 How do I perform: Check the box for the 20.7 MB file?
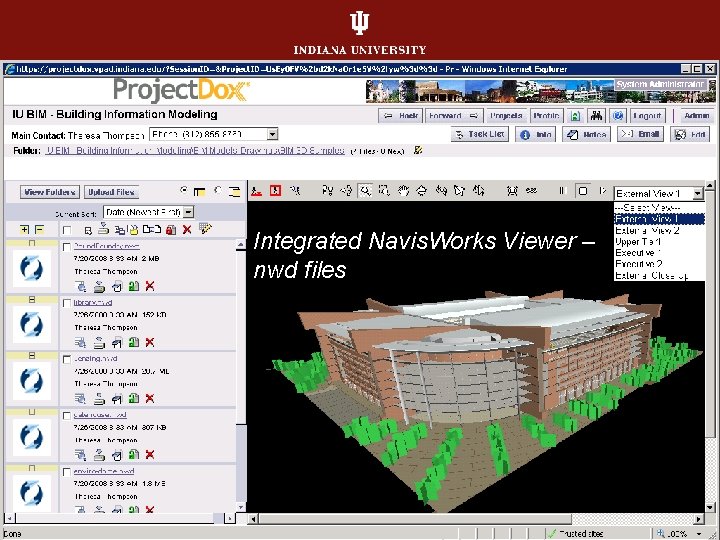pos(67,360)
